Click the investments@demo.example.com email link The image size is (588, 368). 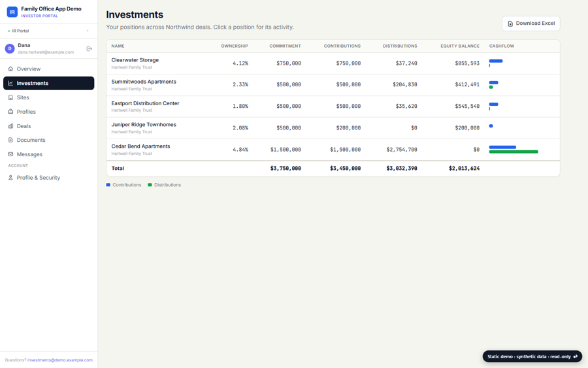click(60, 360)
